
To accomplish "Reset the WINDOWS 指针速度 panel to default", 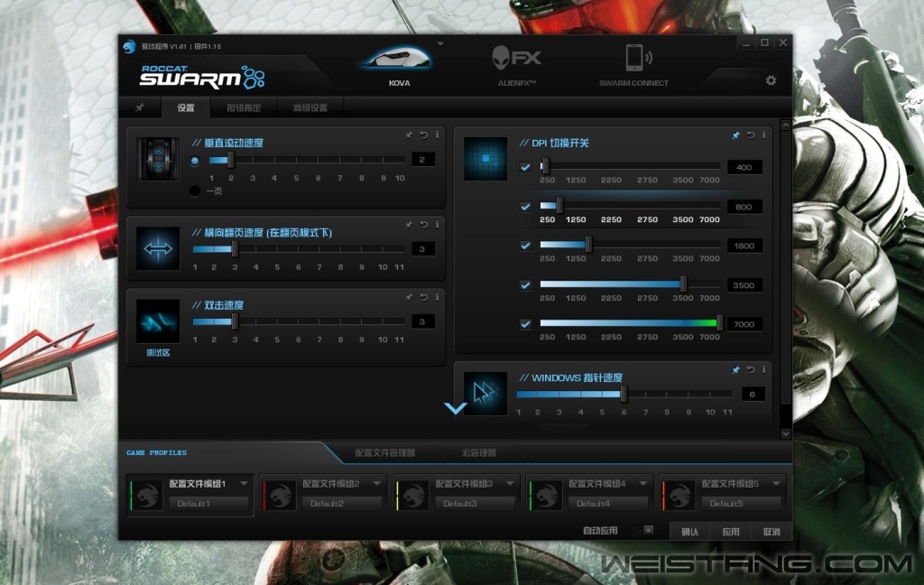I will point(751,370).
